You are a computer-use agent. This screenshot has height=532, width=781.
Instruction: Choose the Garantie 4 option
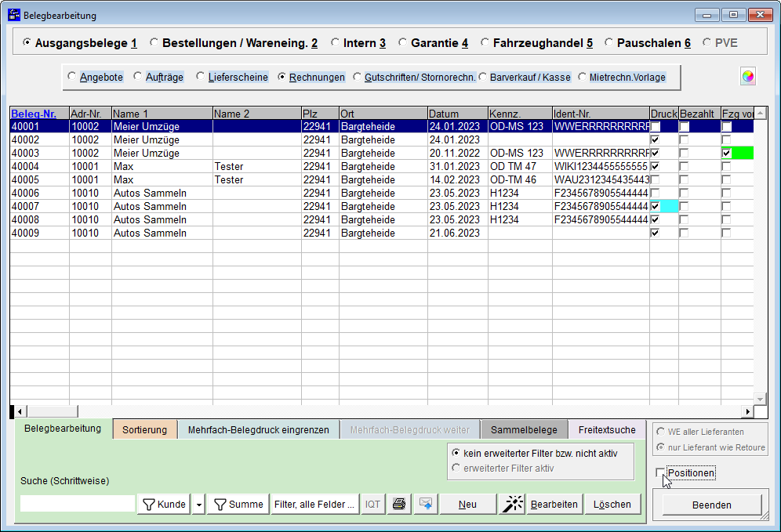click(x=402, y=43)
